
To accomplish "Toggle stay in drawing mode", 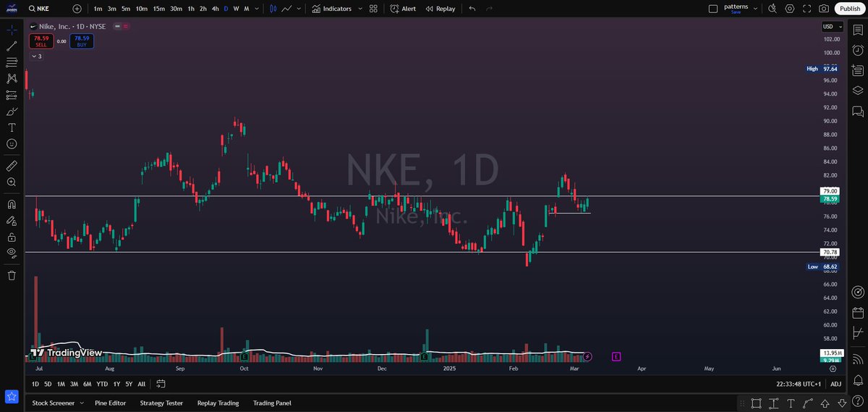I will coord(12,221).
